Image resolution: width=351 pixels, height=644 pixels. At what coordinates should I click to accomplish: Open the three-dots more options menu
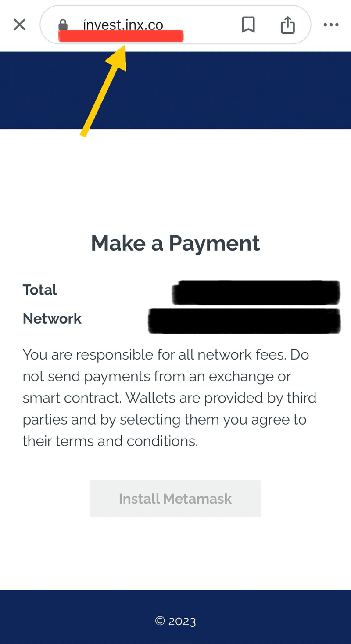tap(331, 25)
